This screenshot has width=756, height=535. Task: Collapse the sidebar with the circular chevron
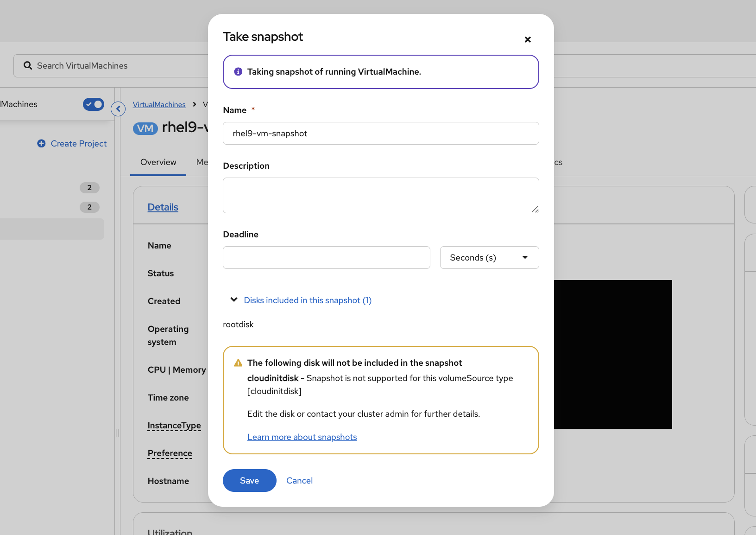point(118,109)
